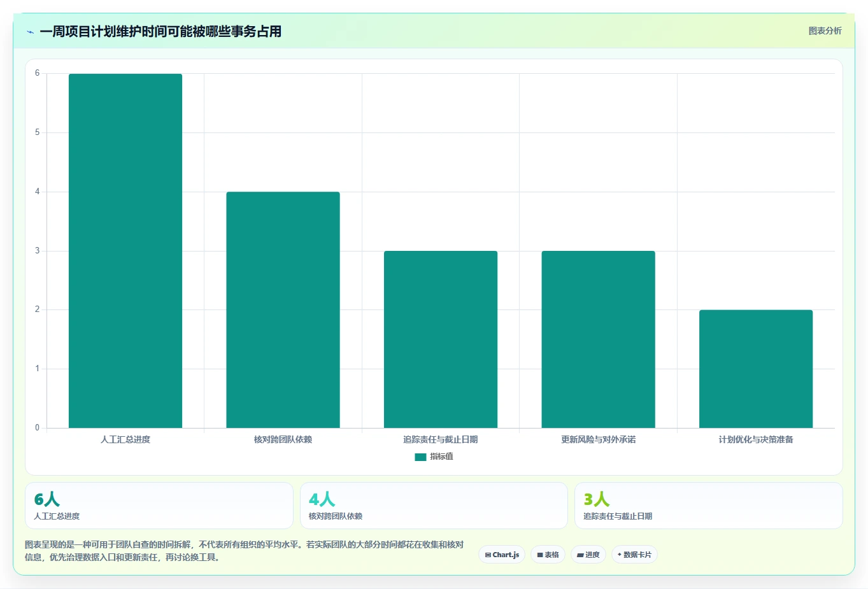Click the y-axis value 4
868x589 pixels.
point(37,192)
